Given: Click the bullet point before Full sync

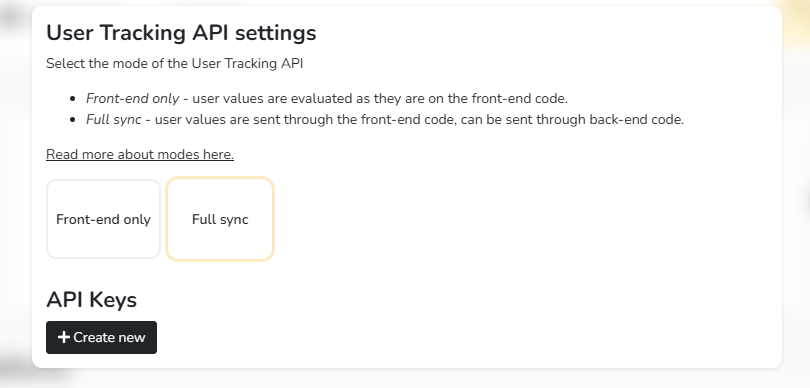Looking at the screenshot, I should tap(74, 120).
